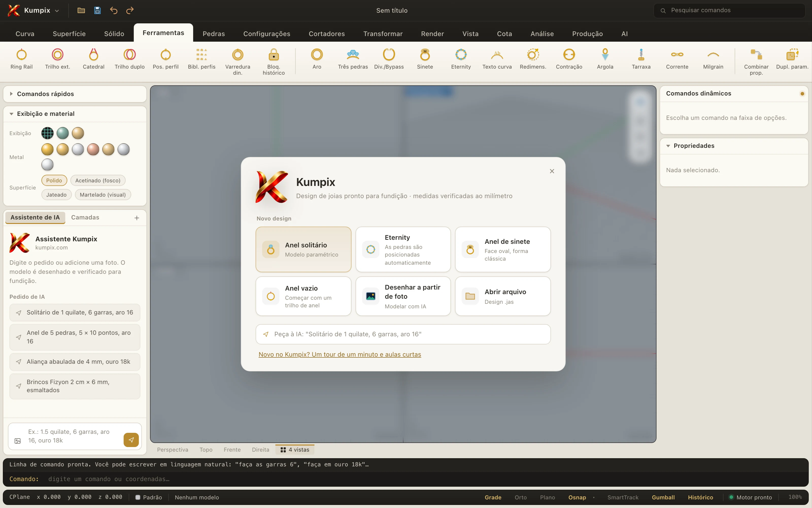Open Combinar prop. tool
The width and height of the screenshot is (812, 508).
(x=756, y=62)
